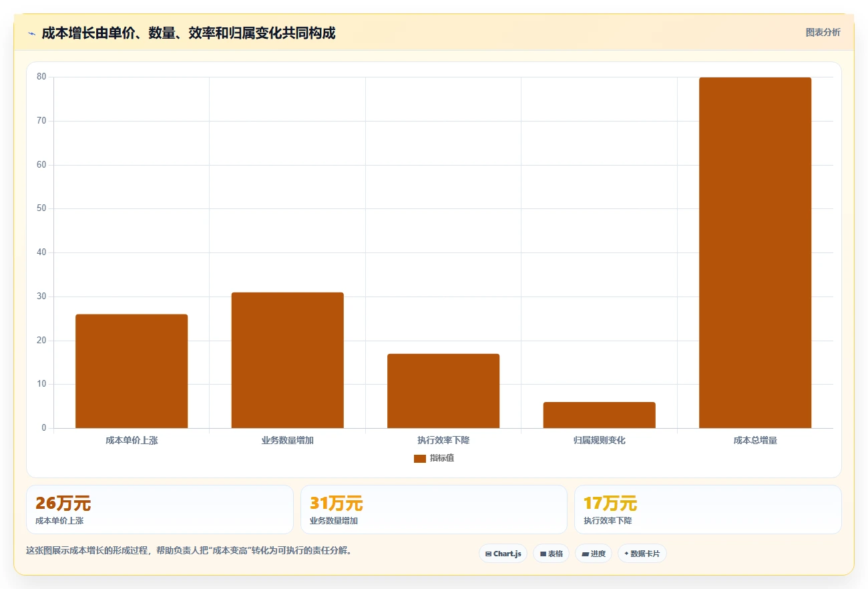The image size is (868, 589).
Task: Click the chart title 成本增长由单价、数量 heading
Action: click(x=188, y=33)
